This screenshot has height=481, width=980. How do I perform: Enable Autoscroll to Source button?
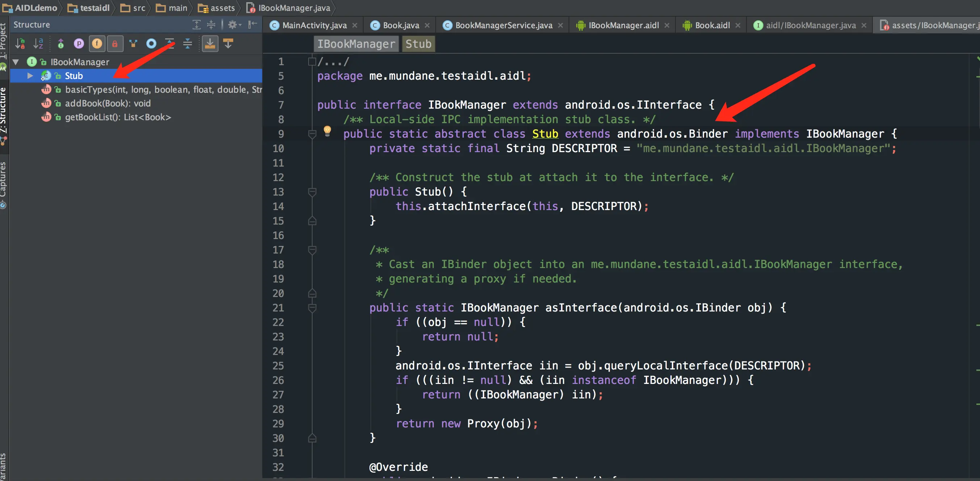[210, 44]
